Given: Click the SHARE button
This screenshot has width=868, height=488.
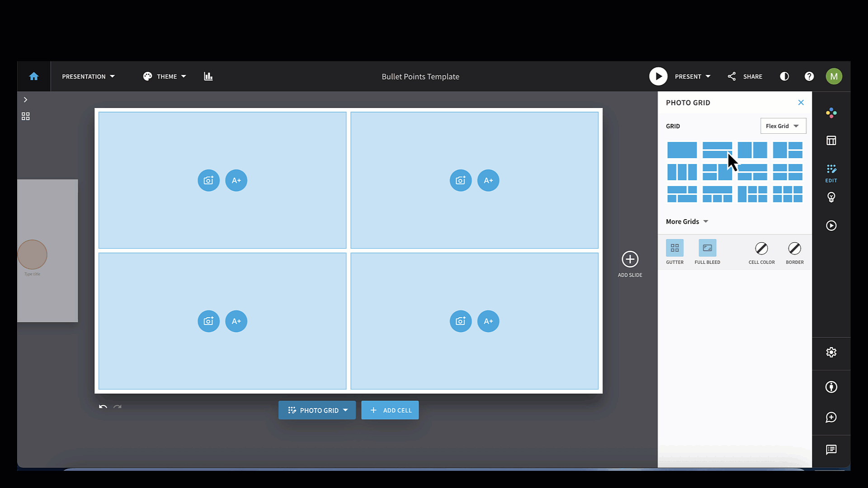Looking at the screenshot, I should 745,76.
